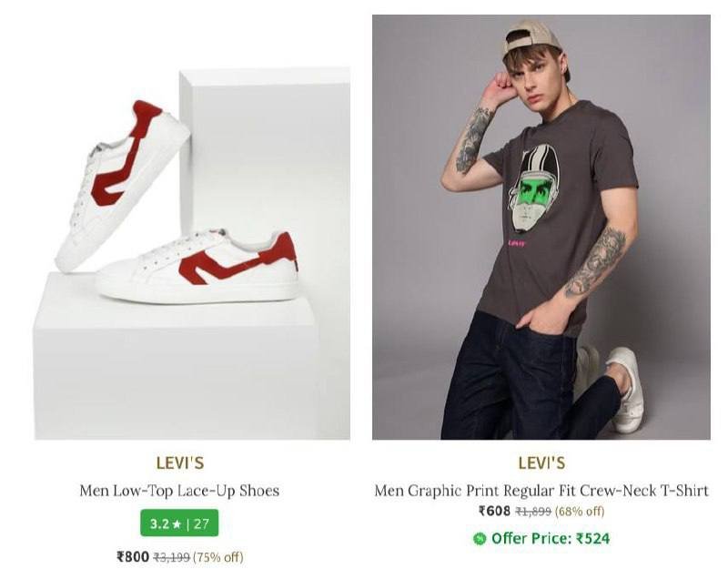This screenshot has width=728, height=569.
Task: Open Men Low-Top Lace-Up Shoes product
Action: [x=179, y=491]
